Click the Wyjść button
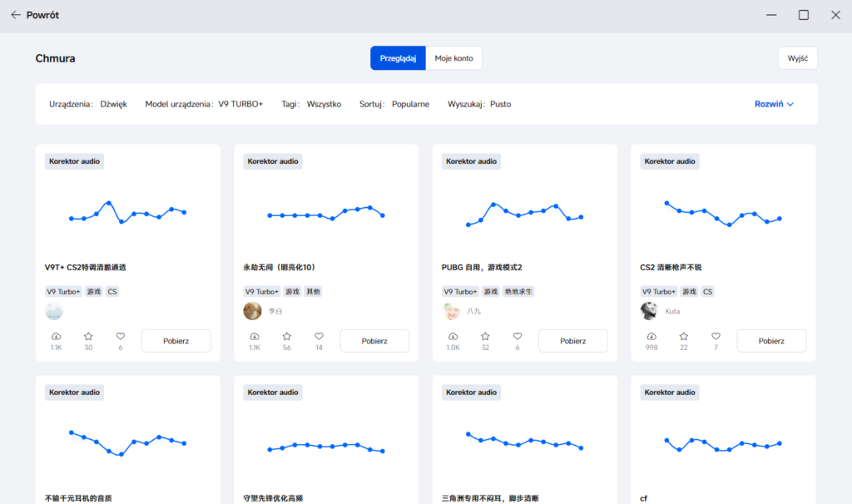This screenshot has width=852, height=504. [798, 58]
